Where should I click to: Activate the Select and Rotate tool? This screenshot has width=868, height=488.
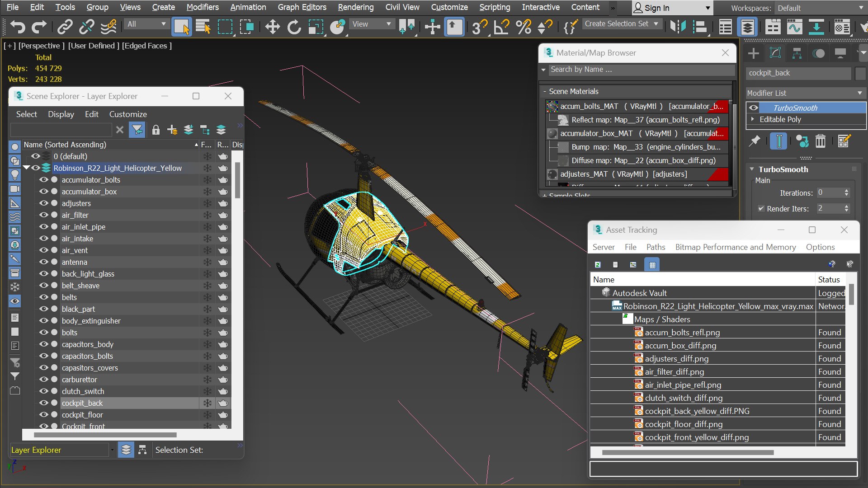[x=294, y=27]
